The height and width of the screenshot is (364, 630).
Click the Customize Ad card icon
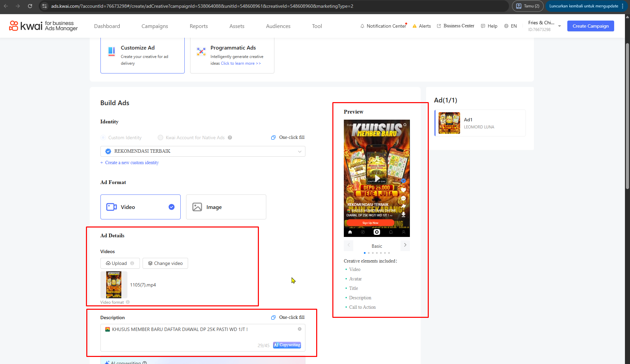[112, 51]
